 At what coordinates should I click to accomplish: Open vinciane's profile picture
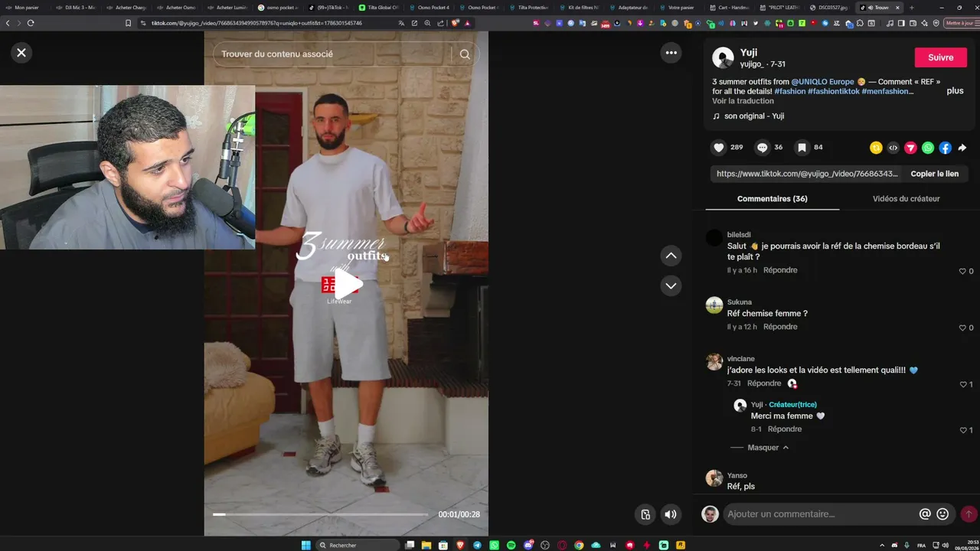714,362
